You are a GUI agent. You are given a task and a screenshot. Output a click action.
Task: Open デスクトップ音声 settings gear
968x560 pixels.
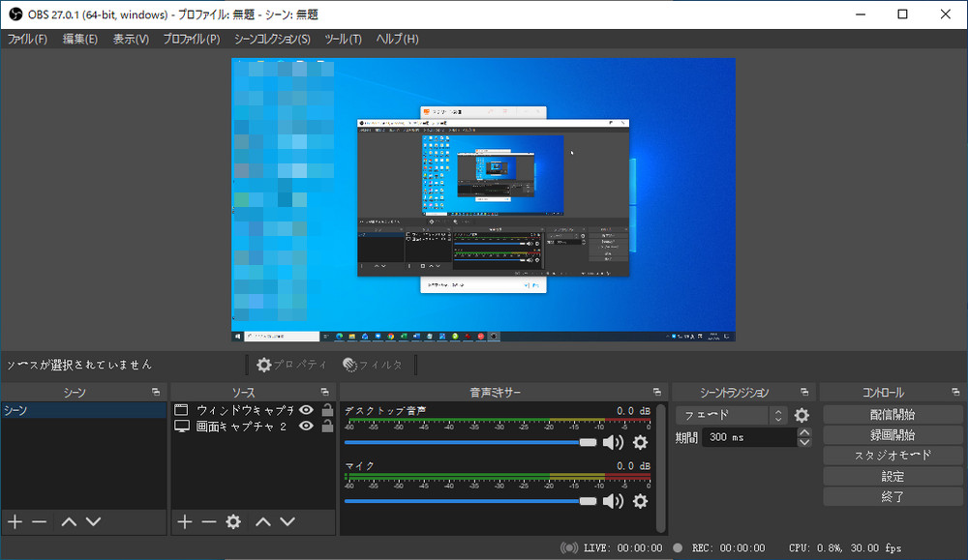click(x=640, y=442)
